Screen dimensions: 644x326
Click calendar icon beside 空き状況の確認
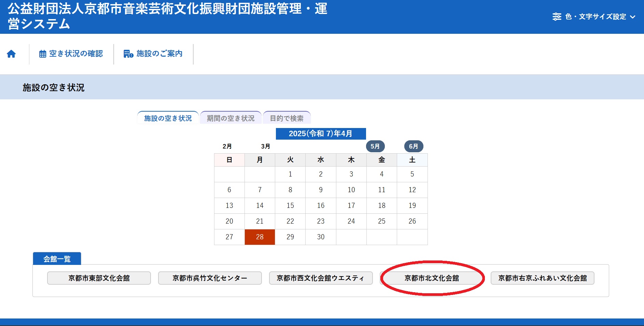(x=43, y=54)
